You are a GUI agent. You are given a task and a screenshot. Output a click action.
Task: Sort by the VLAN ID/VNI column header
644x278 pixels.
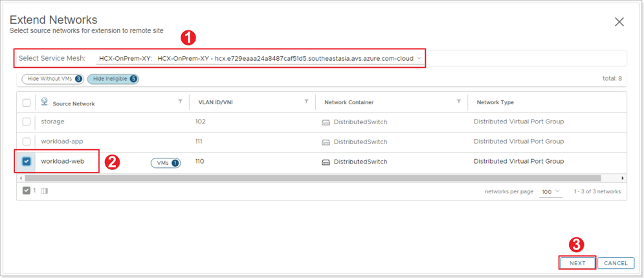pos(216,102)
